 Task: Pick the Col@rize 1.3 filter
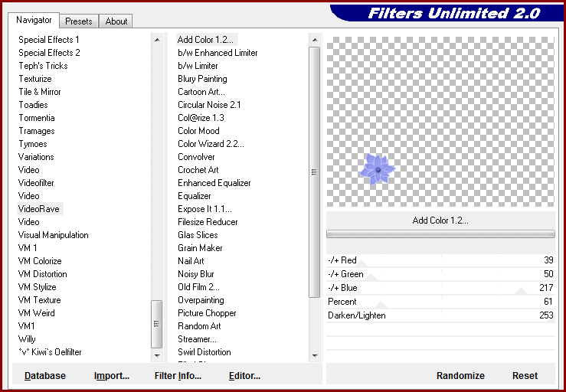pyautogui.click(x=201, y=118)
